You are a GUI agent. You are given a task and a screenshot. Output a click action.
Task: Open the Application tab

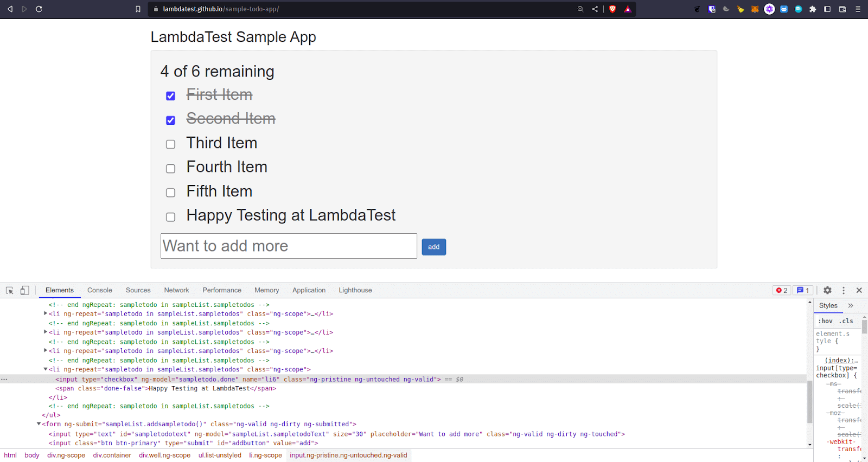[309, 291]
